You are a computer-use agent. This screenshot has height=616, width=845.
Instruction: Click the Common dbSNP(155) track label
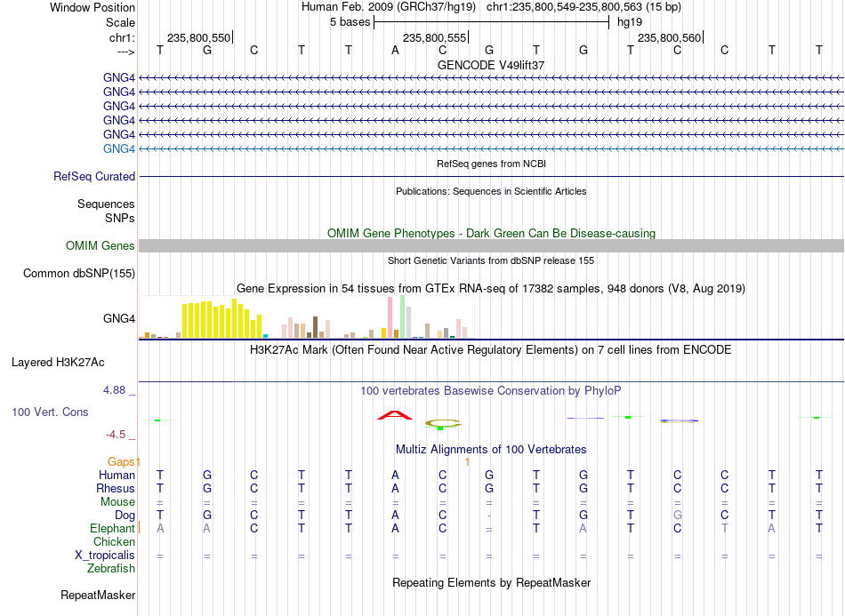(x=79, y=273)
